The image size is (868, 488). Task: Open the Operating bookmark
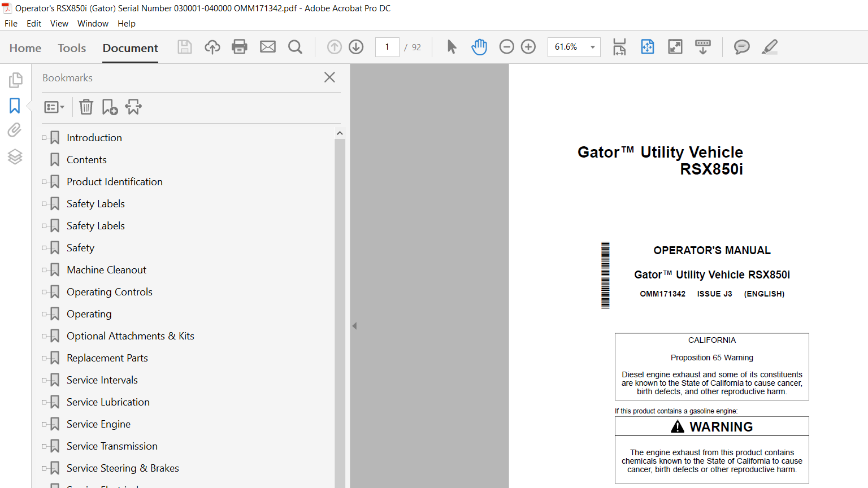[89, 314]
